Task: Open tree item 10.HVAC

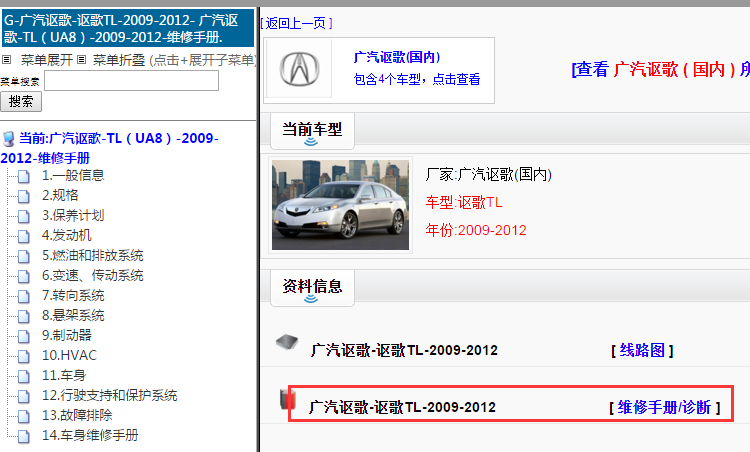Action: coord(69,356)
